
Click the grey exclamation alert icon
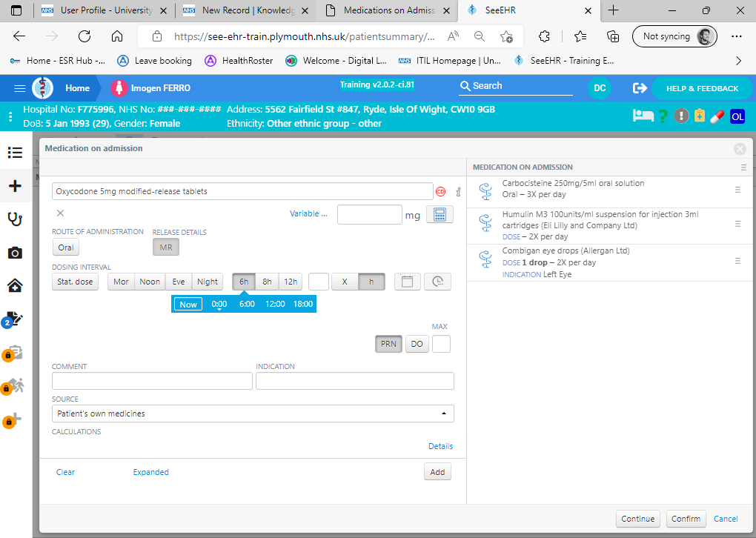(x=681, y=116)
